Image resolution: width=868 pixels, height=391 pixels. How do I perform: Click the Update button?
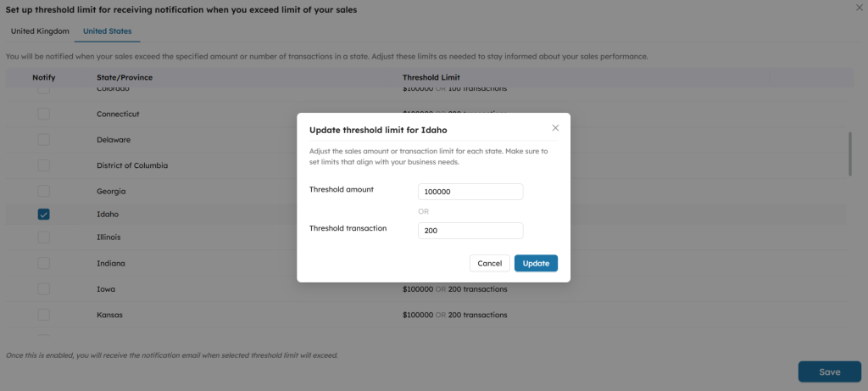click(x=536, y=263)
